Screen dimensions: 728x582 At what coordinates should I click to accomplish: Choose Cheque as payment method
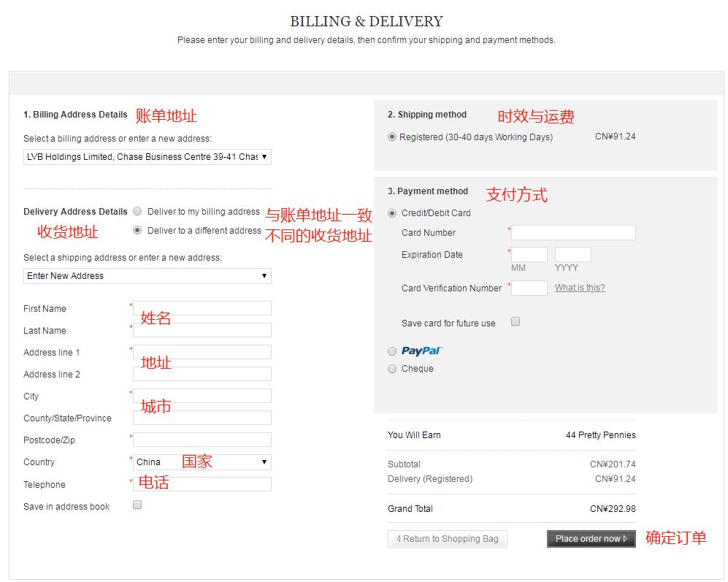tap(393, 369)
